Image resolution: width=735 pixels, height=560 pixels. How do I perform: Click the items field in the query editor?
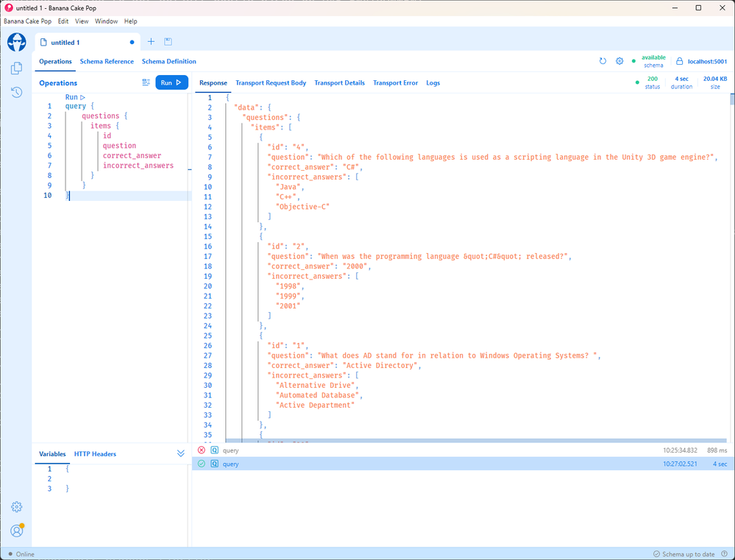coord(101,126)
